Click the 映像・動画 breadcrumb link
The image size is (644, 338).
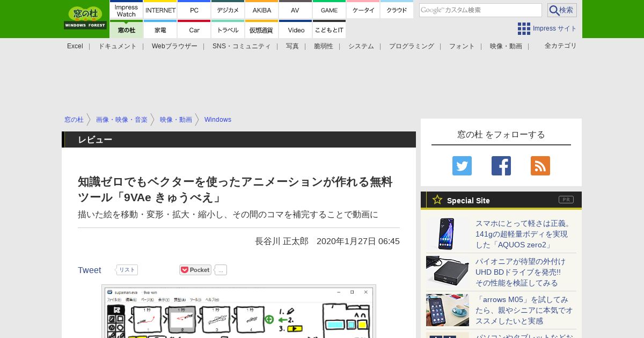(x=176, y=120)
